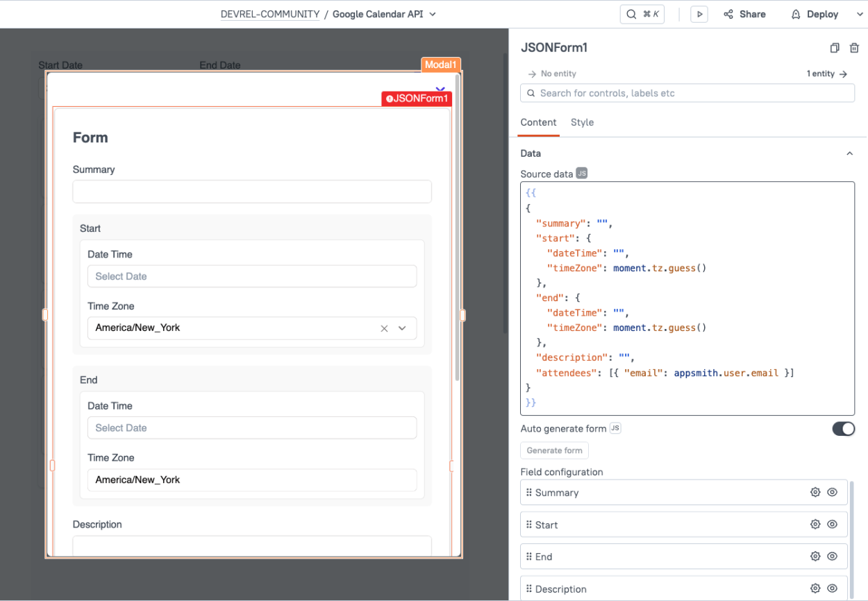Open the Start Time Zone dropdown
The image size is (868, 601).
click(402, 328)
